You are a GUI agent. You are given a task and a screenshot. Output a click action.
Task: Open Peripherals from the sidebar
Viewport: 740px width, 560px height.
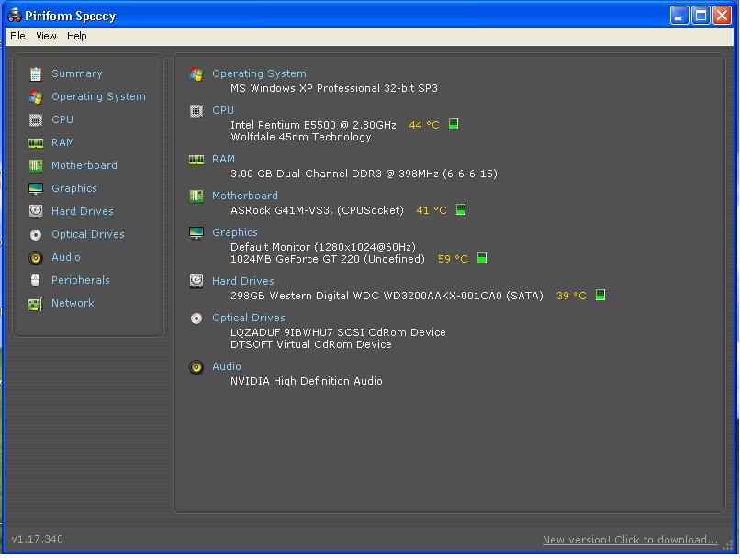[x=81, y=280]
